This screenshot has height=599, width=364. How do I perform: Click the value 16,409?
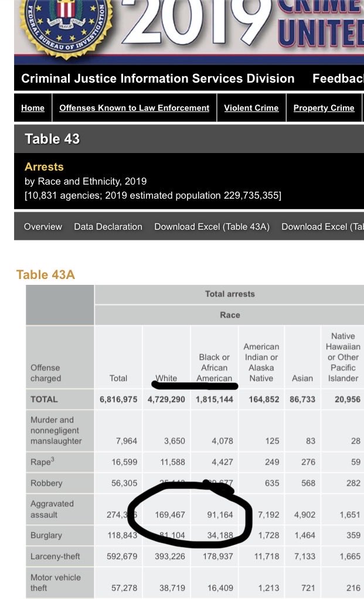point(220,588)
